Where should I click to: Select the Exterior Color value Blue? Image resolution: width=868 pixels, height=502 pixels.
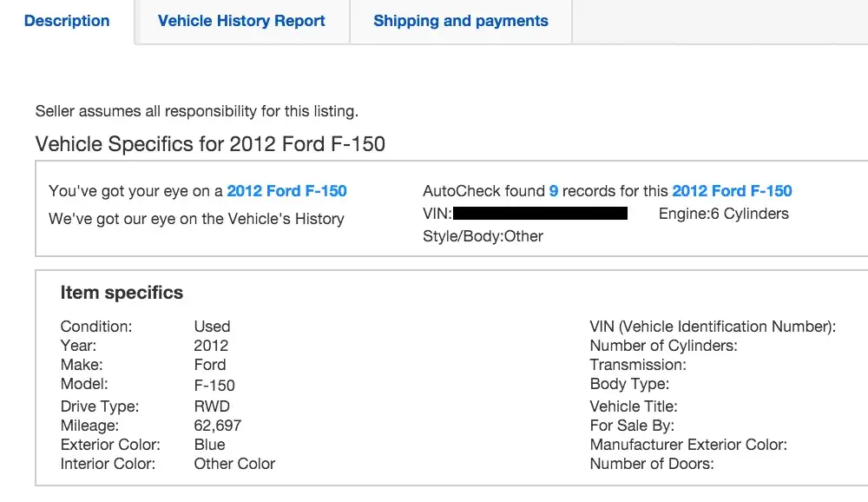[x=207, y=444]
